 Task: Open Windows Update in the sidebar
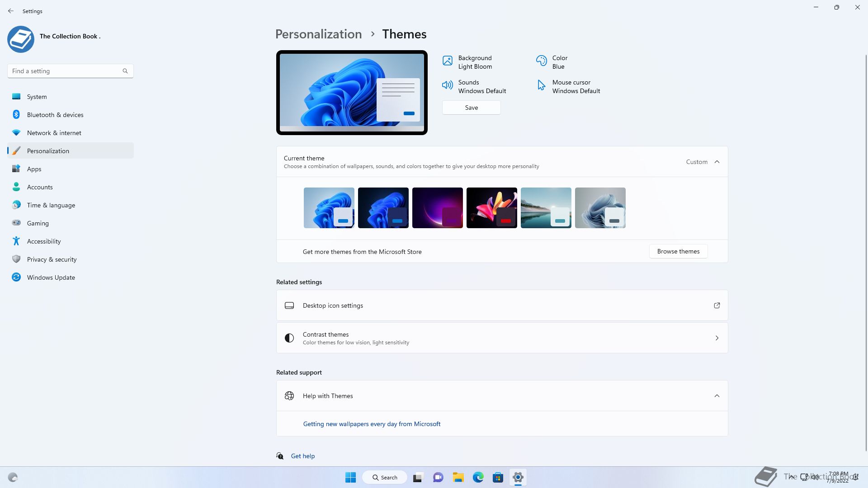tap(51, 277)
